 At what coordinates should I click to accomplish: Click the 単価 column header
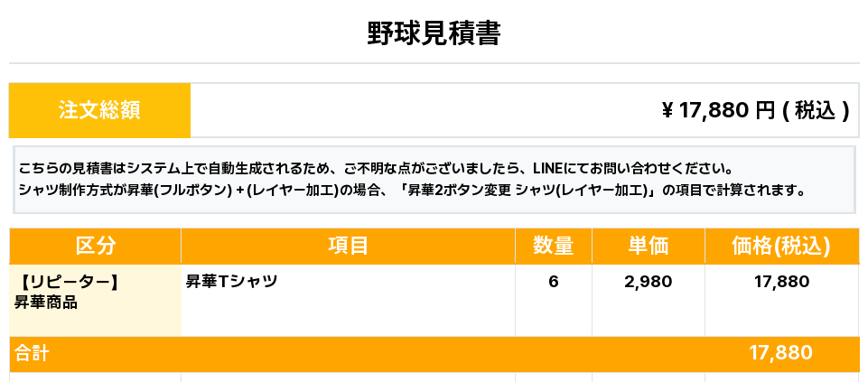coord(648,246)
